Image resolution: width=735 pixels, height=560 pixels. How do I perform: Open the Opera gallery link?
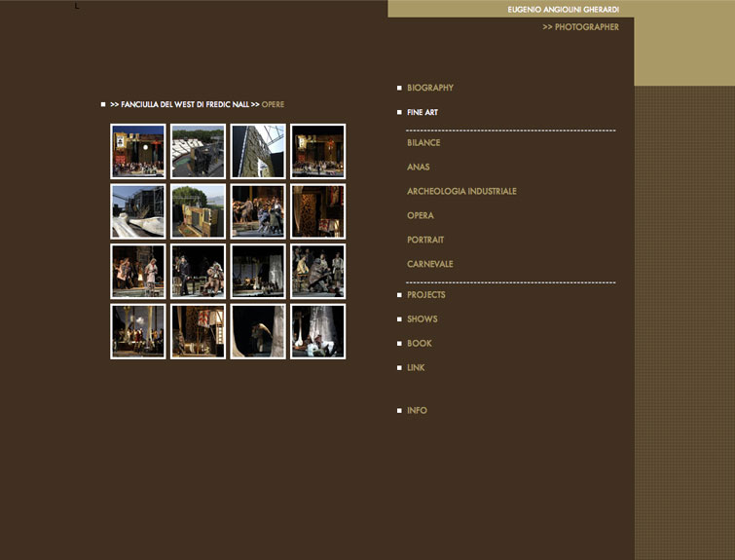coord(420,216)
